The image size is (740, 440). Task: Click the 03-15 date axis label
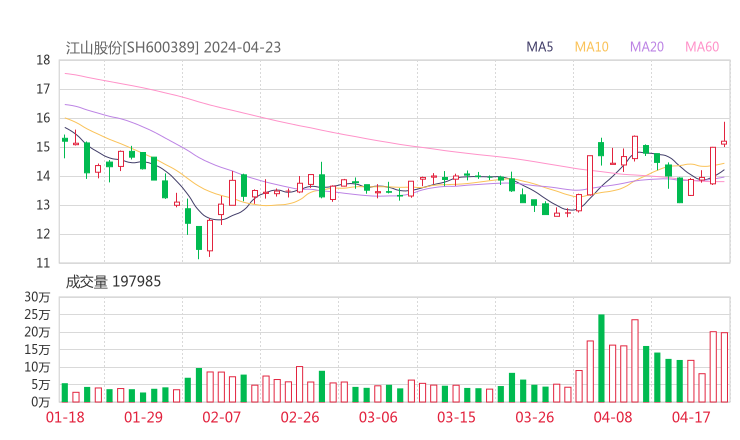(x=456, y=417)
